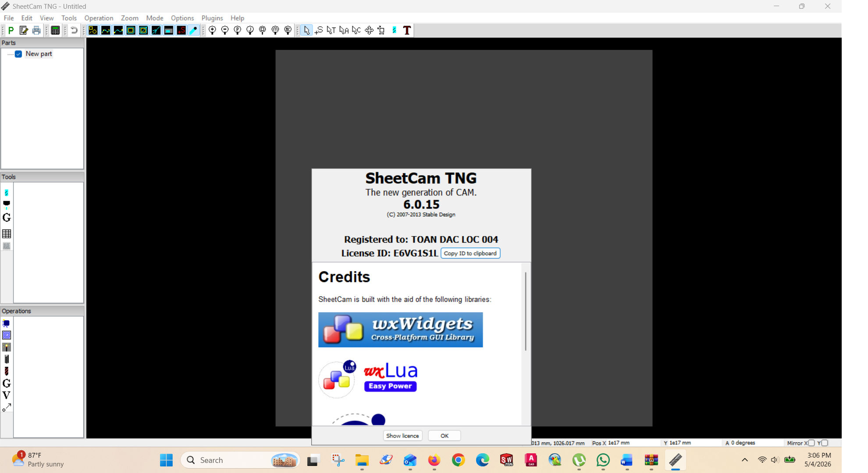The height and width of the screenshot is (473, 868).
Task: Select the pointer A mode icon
Action: 344,30
